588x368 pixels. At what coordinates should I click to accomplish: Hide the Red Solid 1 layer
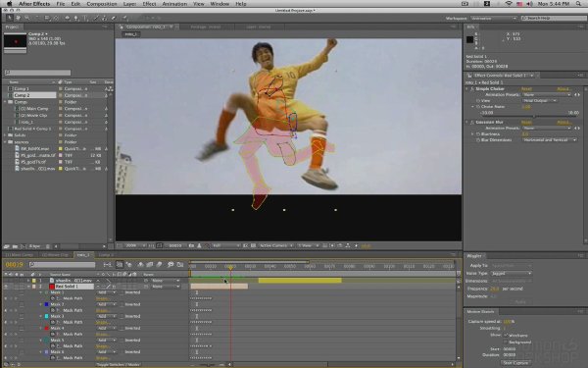pyautogui.click(x=6, y=287)
